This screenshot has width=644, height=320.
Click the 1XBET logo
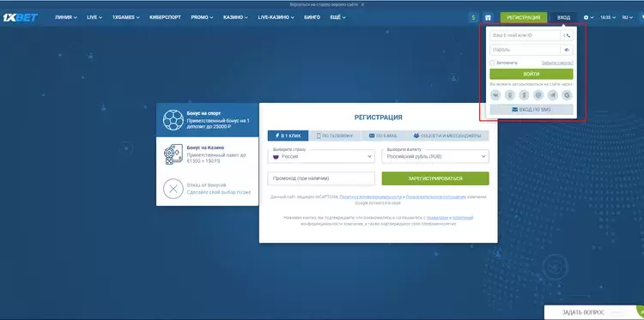(x=20, y=18)
